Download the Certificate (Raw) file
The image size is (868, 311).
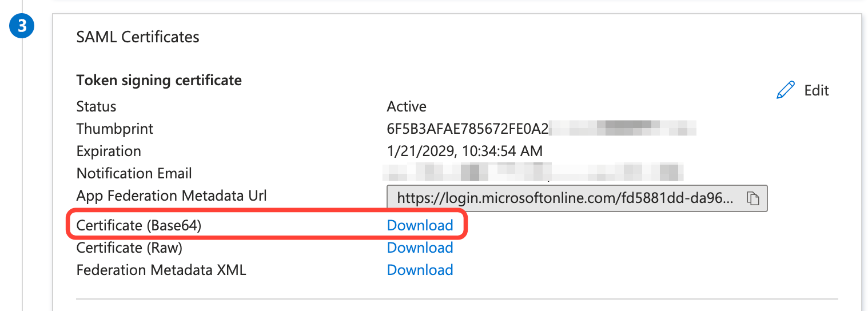(x=420, y=248)
